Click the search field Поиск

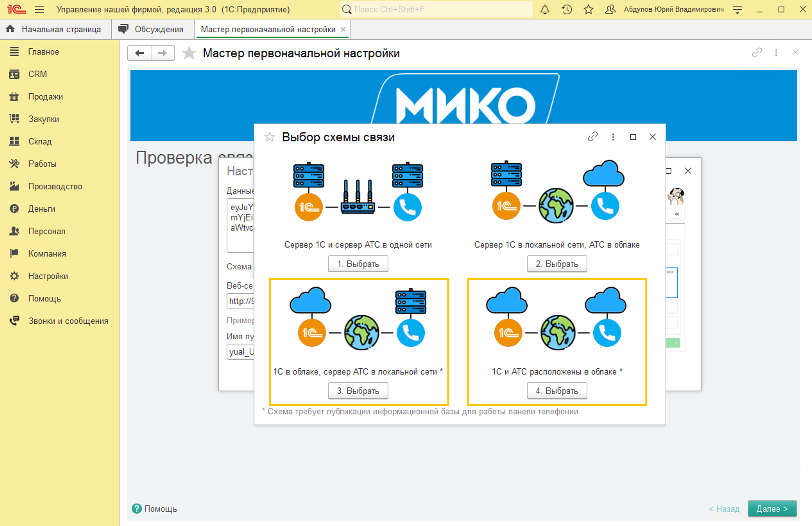(436, 10)
